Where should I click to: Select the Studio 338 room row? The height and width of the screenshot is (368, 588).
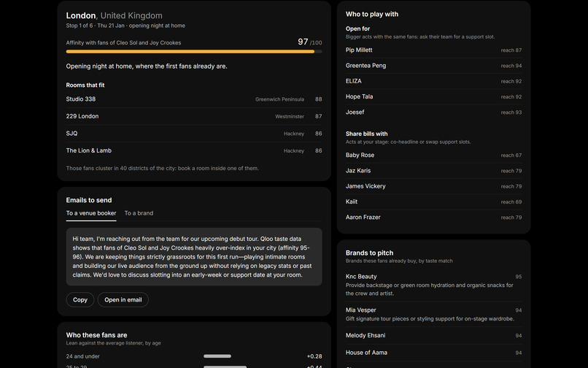[194, 99]
